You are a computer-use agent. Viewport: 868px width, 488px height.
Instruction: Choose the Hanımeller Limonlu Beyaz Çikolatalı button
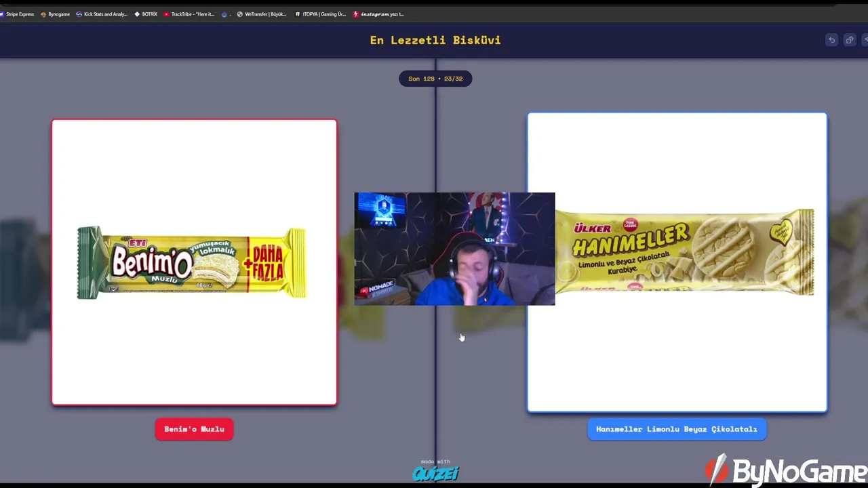677,429
